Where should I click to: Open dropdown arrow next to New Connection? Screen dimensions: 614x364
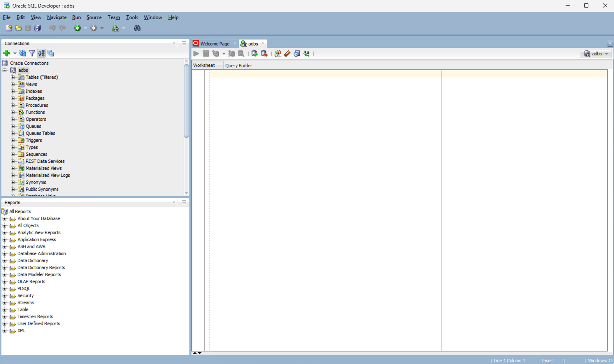click(15, 53)
